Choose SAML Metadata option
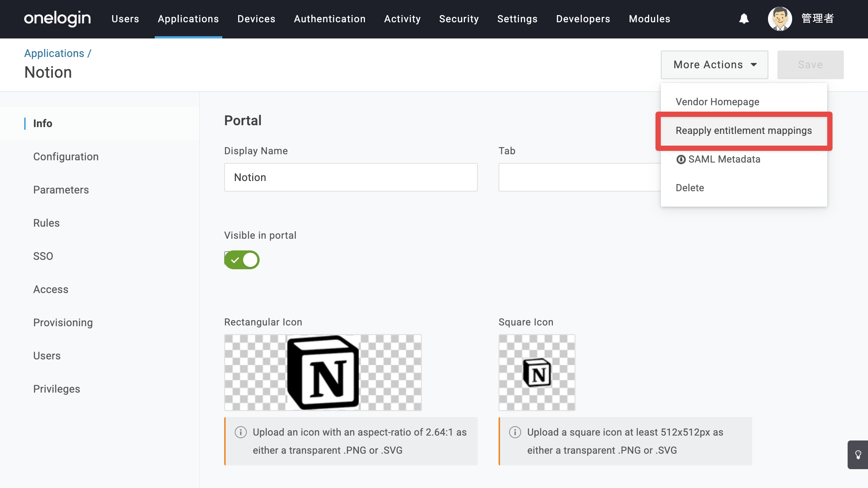Screen dimensions: 868x488 click(x=744, y=159)
